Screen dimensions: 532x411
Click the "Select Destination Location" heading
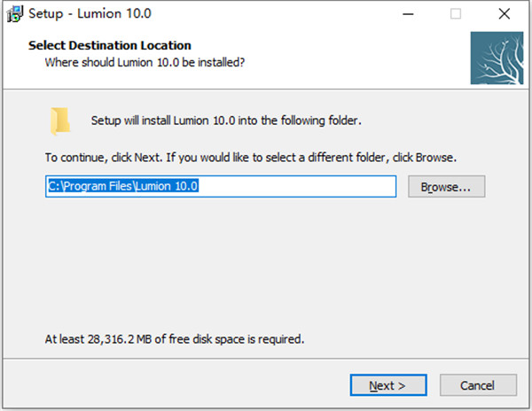(x=110, y=45)
